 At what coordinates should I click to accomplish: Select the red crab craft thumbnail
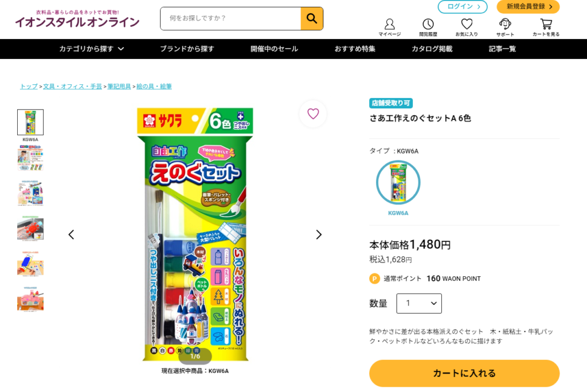(30, 228)
